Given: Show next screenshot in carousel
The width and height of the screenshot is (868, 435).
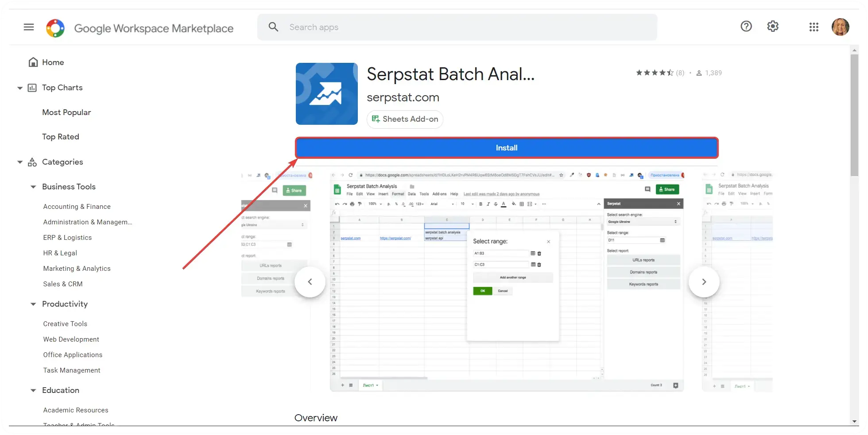Looking at the screenshot, I should coord(704,282).
